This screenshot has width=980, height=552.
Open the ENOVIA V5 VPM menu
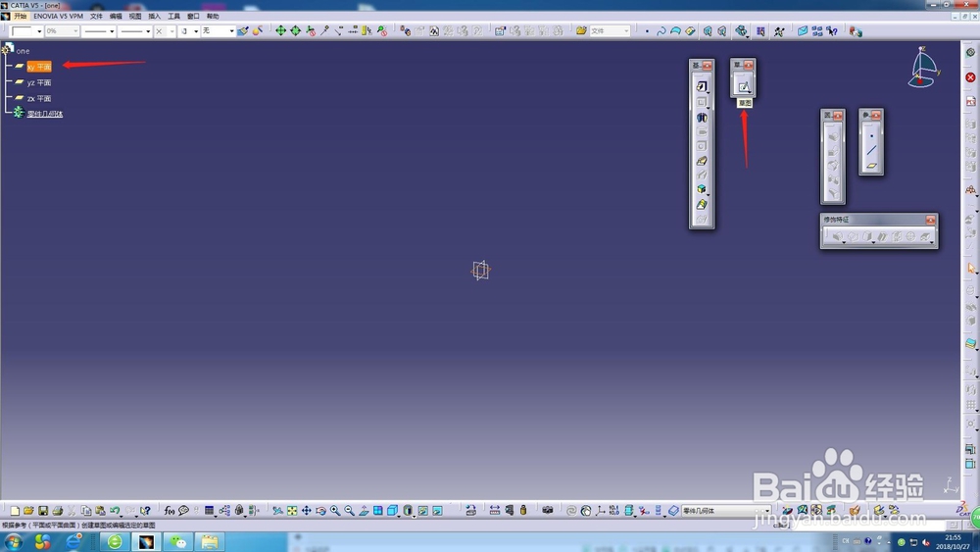click(x=58, y=17)
